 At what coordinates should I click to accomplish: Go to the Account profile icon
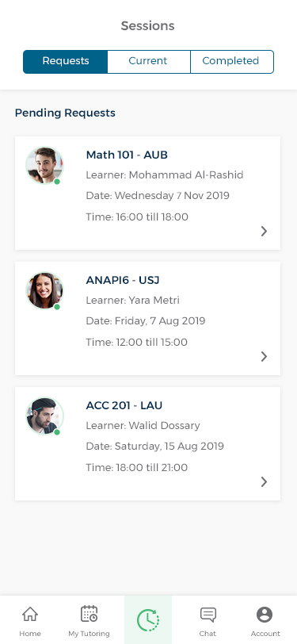(265, 615)
